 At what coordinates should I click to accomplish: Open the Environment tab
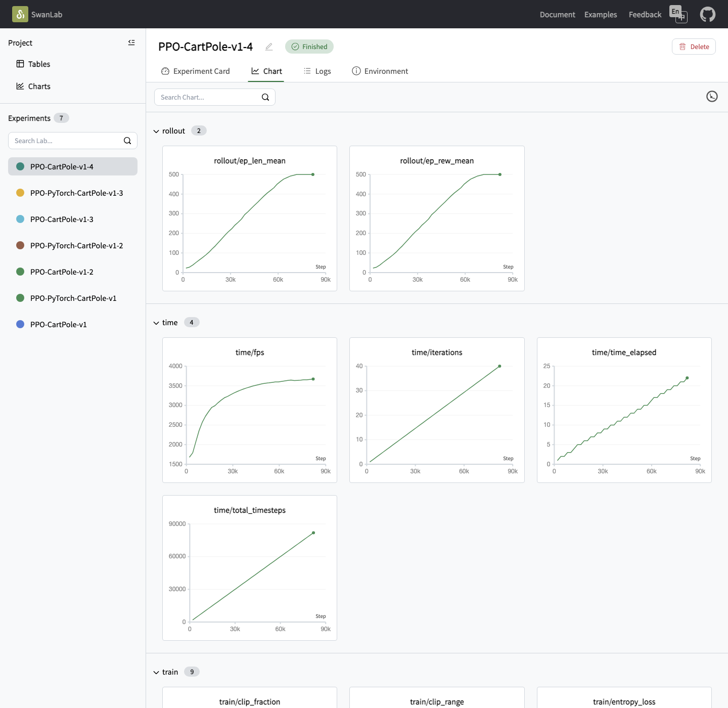pos(380,71)
